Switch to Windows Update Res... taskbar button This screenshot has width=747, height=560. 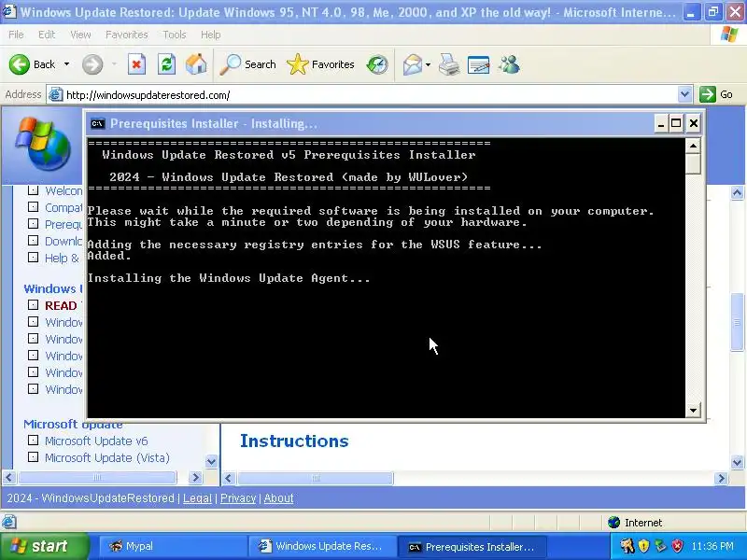[322, 547]
